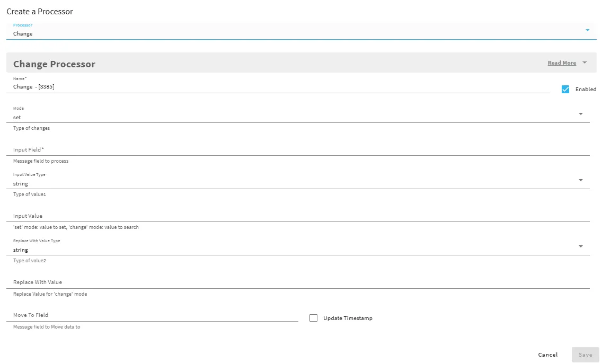The height and width of the screenshot is (364, 602).
Task: Focus the Input Field text box
Action: coord(298,149)
